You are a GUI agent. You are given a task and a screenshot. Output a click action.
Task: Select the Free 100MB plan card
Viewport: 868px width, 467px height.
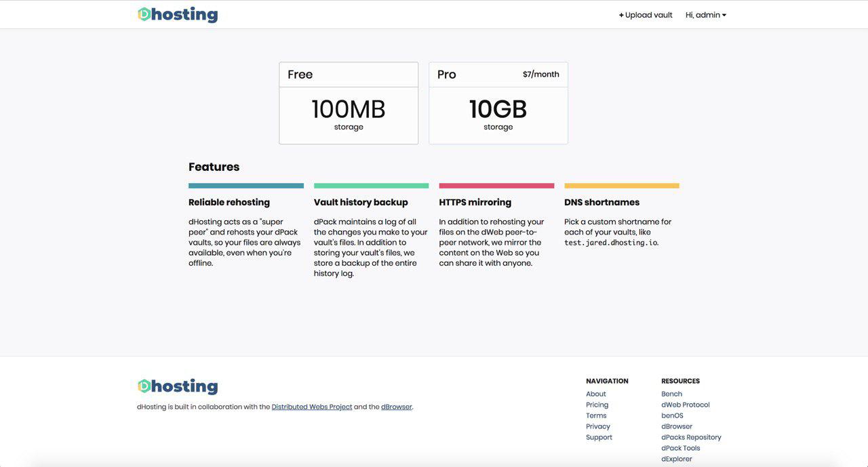(349, 103)
